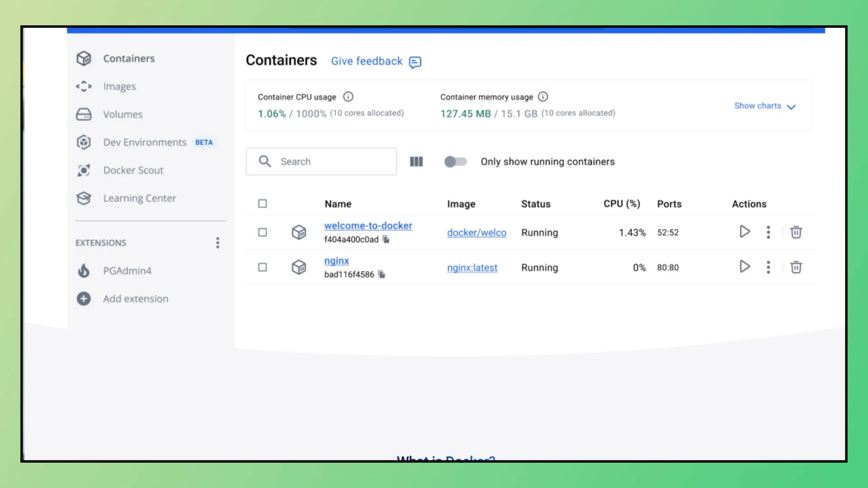Click the start arrow for nginx container
The image size is (868, 488).
point(745,267)
